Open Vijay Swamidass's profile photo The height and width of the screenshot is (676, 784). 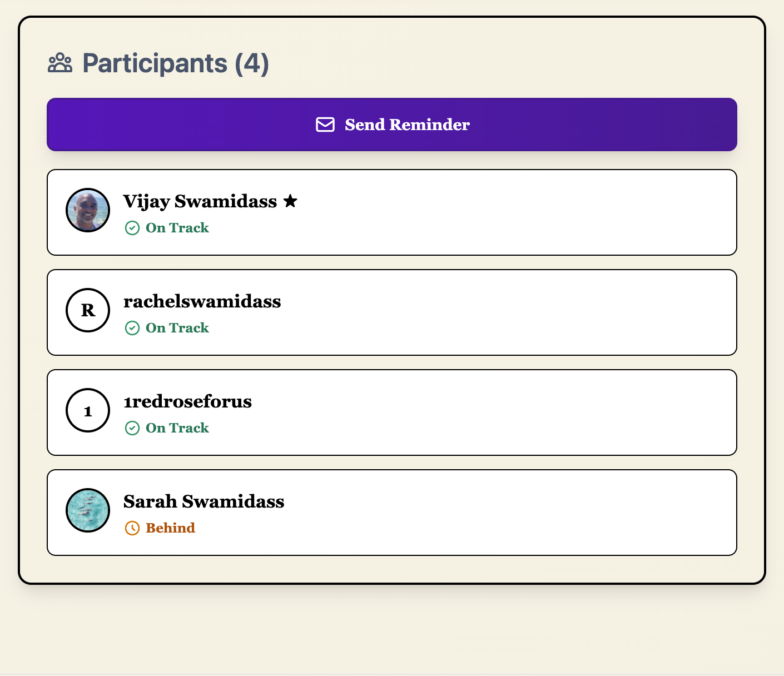88,210
